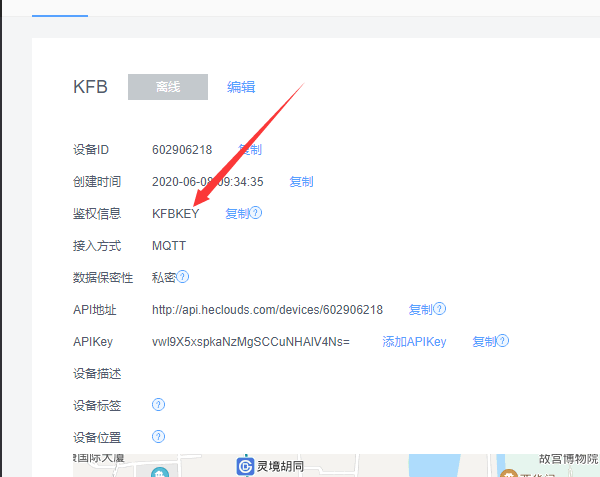Viewport: 600px width, 477px height.
Task: Click the API URL api.heclouds.com text
Action: click(x=267, y=309)
